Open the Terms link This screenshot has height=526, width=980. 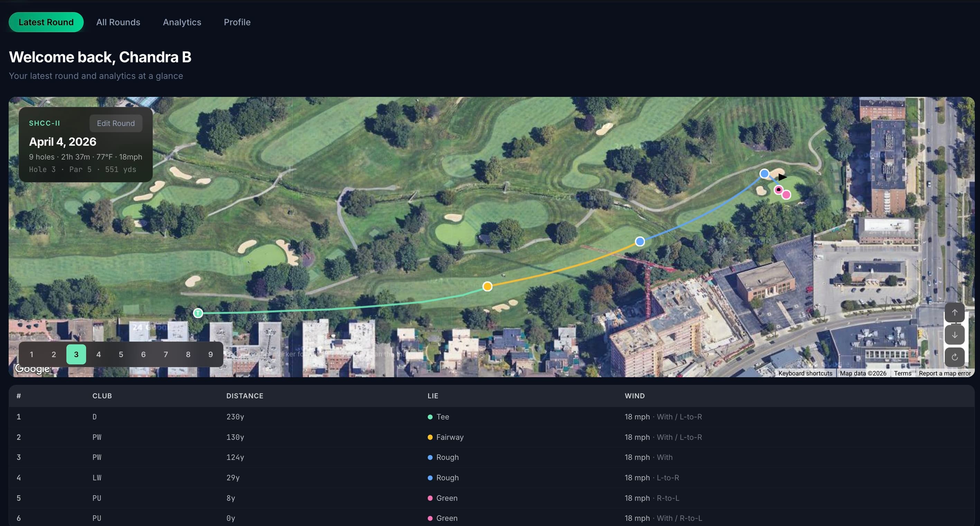[x=903, y=373]
